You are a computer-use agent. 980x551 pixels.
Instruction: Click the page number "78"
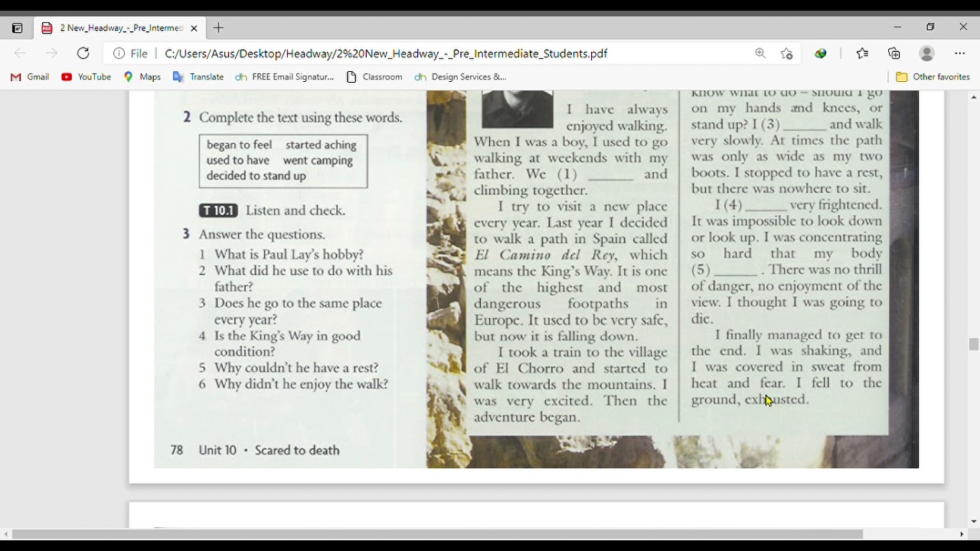(177, 450)
